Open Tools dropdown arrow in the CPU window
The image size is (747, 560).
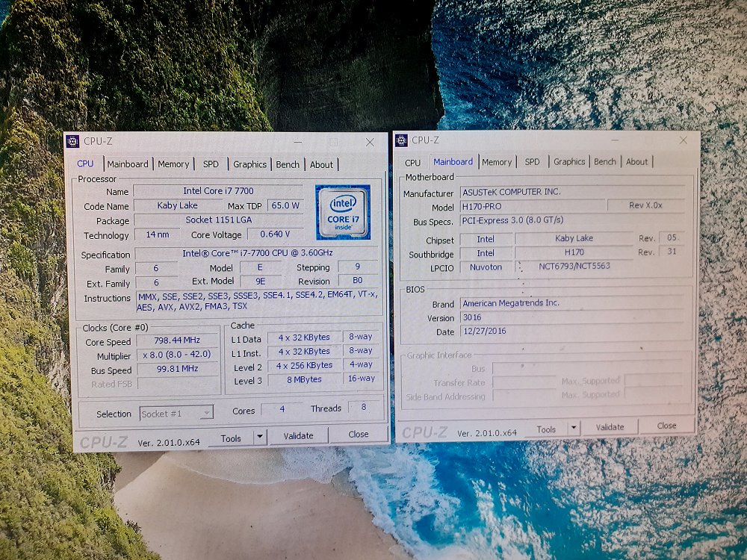point(260,438)
